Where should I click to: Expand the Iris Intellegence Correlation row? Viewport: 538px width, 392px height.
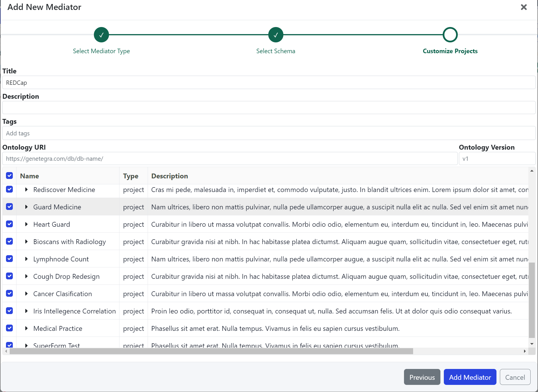click(x=26, y=311)
